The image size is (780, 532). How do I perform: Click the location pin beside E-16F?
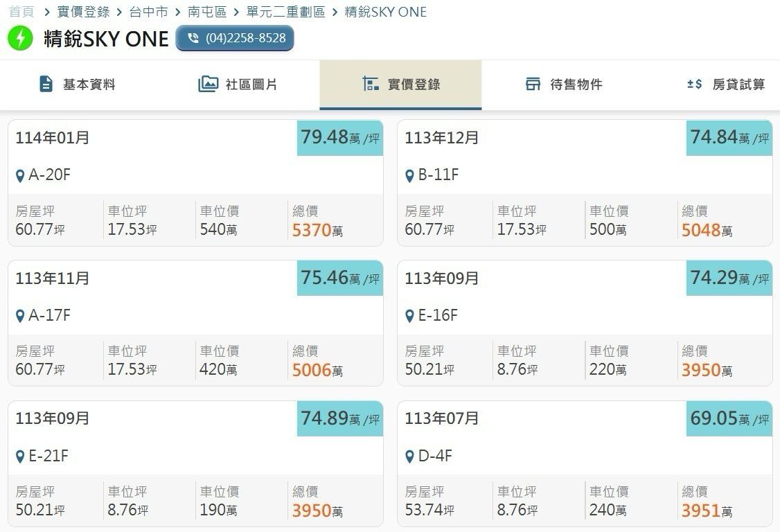click(409, 317)
